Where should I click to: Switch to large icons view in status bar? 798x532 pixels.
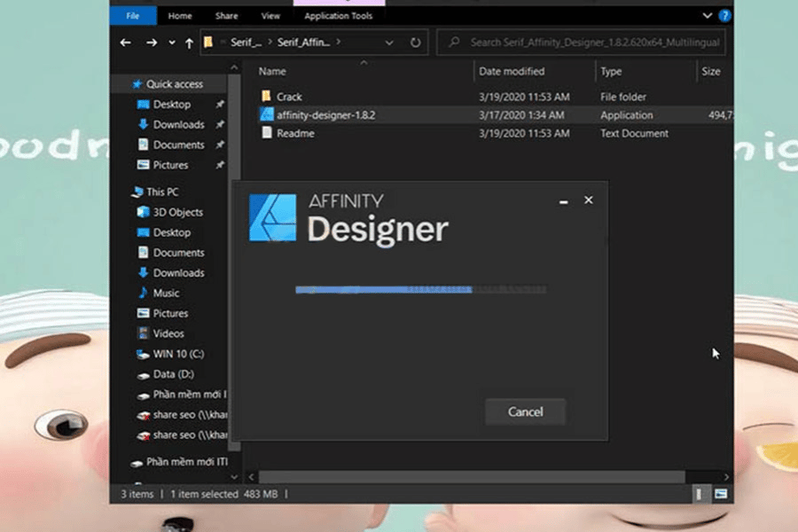721,493
